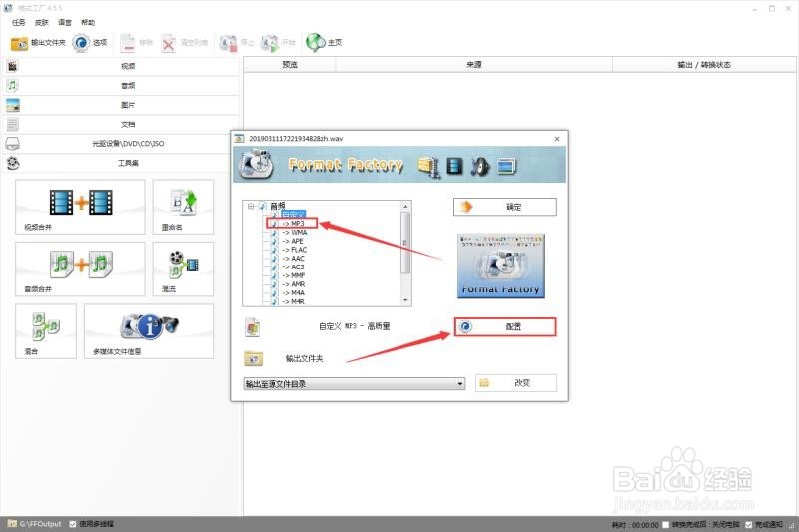The width and height of the screenshot is (799, 532).
Task: Open the 语言 menu
Action: (65, 22)
